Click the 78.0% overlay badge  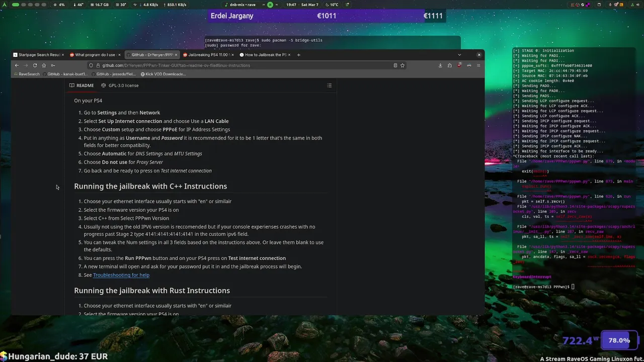point(619,340)
